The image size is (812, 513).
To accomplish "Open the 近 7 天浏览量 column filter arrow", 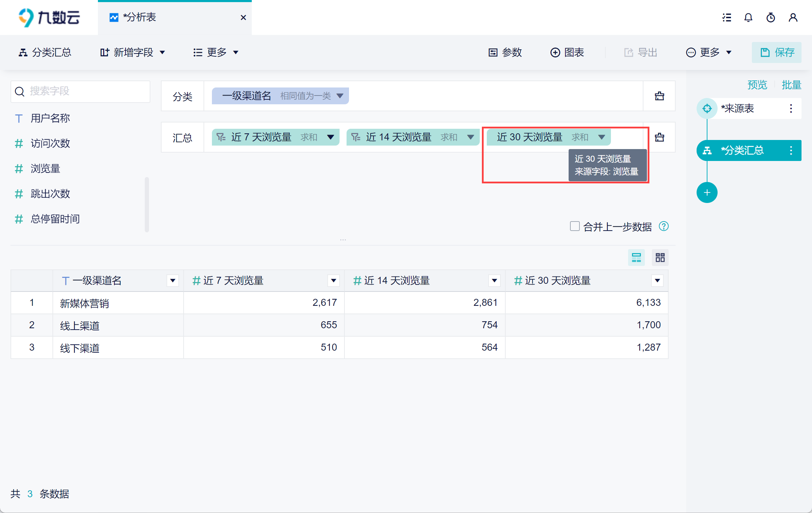I will pyautogui.click(x=333, y=281).
